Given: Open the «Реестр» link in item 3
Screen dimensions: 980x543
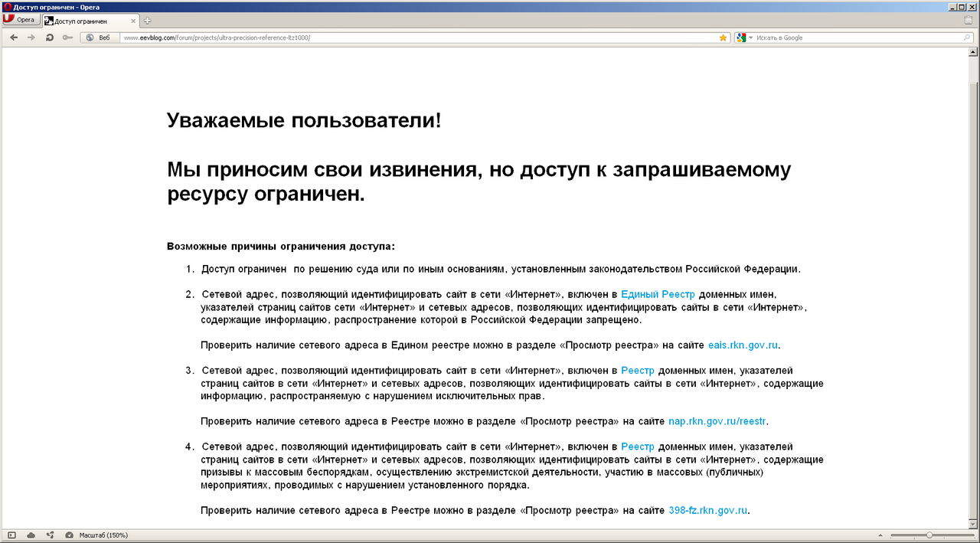Looking at the screenshot, I should pos(638,371).
